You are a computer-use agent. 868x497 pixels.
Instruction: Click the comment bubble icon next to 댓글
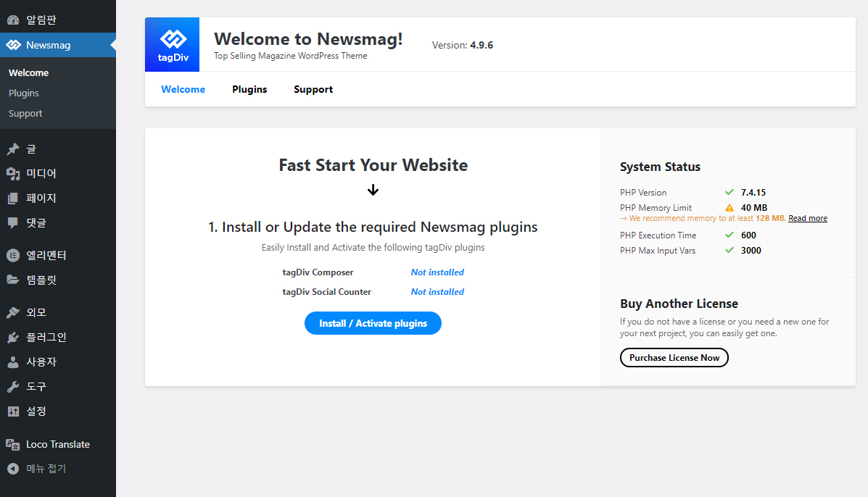pyautogui.click(x=13, y=223)
